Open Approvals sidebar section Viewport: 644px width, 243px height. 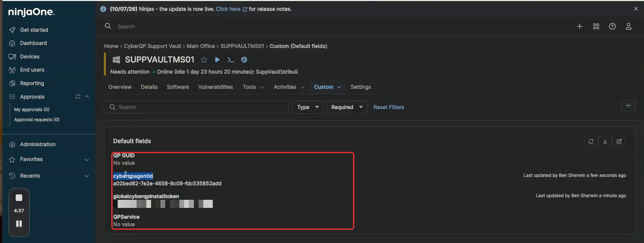click(x=32, y=97)
